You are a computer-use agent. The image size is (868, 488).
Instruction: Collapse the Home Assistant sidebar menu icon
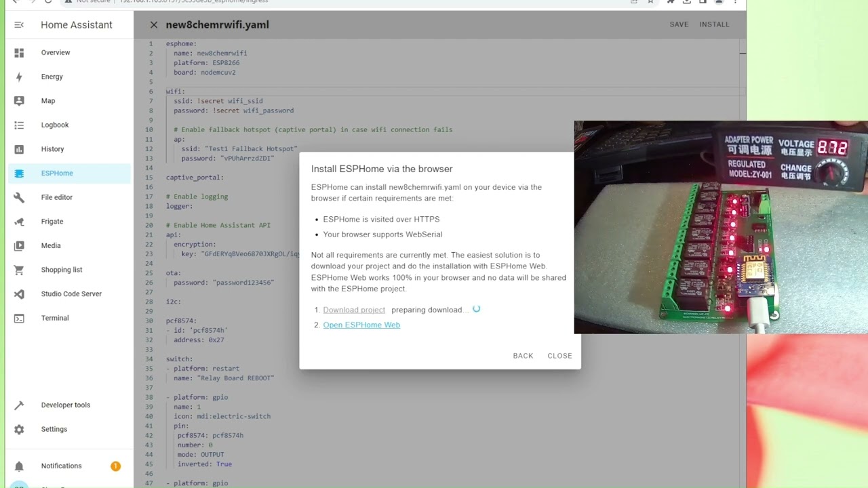coord(19,25)
